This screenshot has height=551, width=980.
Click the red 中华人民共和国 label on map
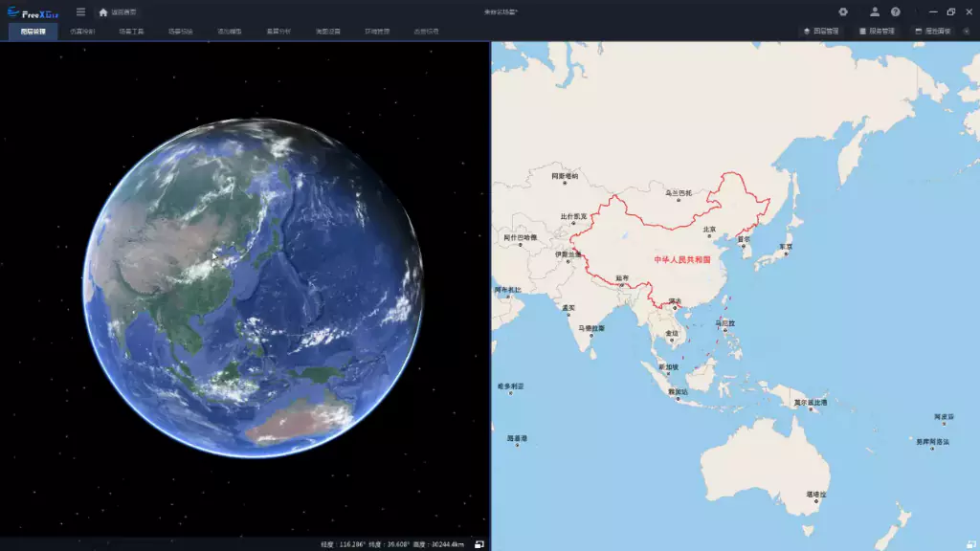click(x=682, y=259)
